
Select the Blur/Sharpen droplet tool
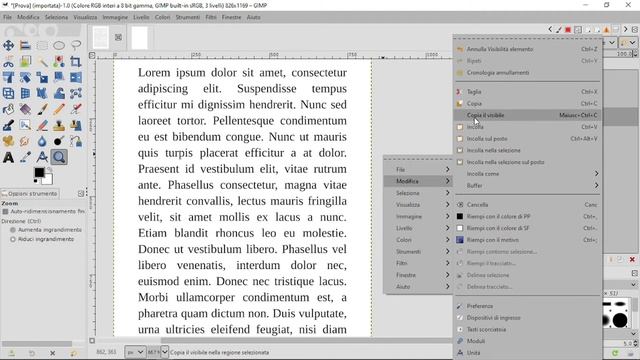tap(42, 141)
